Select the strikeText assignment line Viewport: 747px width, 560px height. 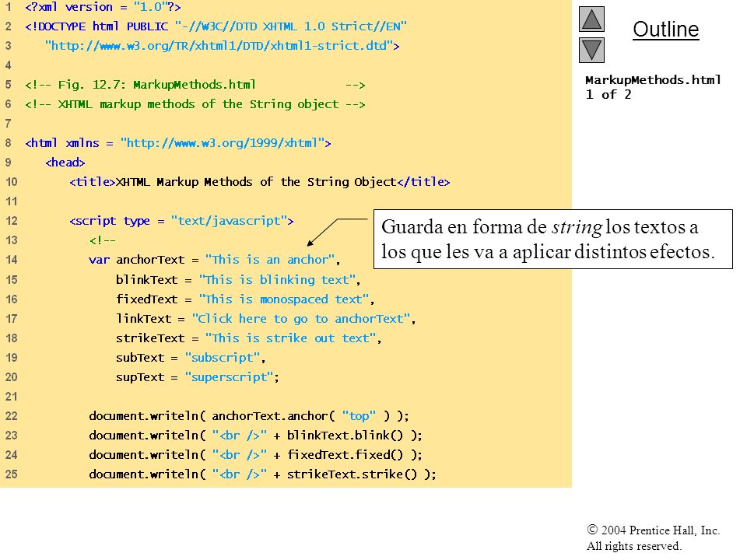pyautogui.click(x=248, y=338)
